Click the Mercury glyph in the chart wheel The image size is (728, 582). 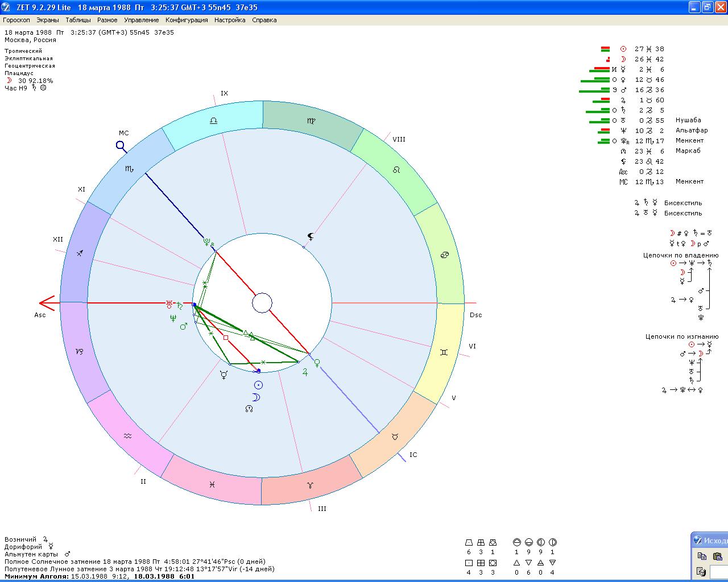(225, 375)
